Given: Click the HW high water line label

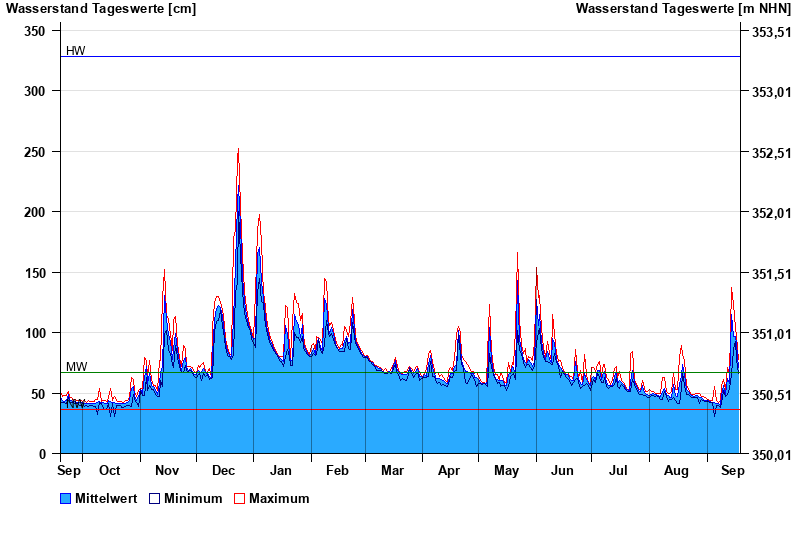Looking at the screenshot, I should pos(76,50).
